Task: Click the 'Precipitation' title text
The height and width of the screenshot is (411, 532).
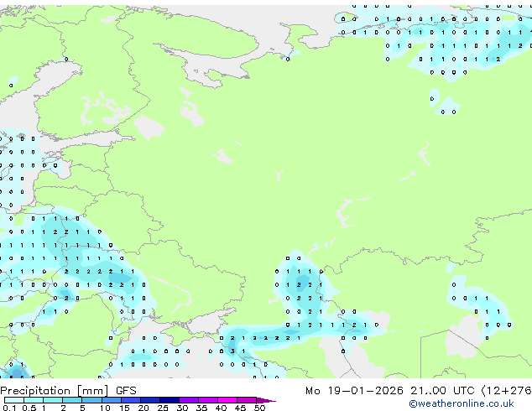Action: (x=35, y=391)
